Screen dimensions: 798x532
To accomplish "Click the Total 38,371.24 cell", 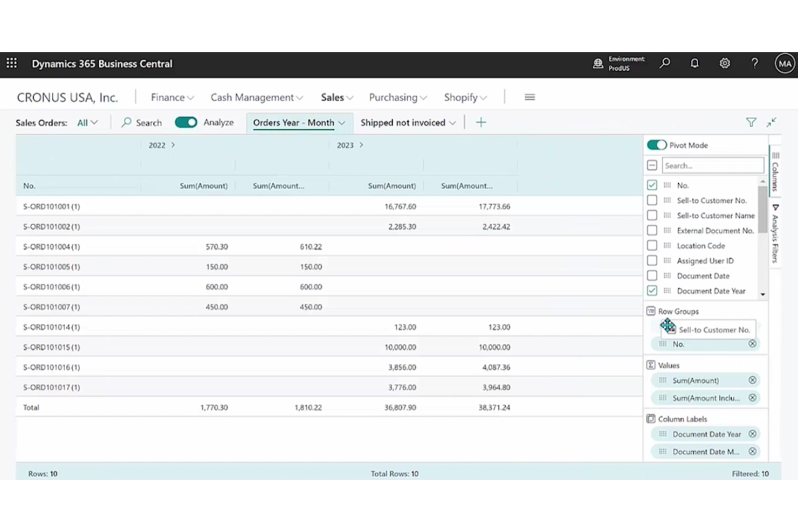I will [494, 407].
